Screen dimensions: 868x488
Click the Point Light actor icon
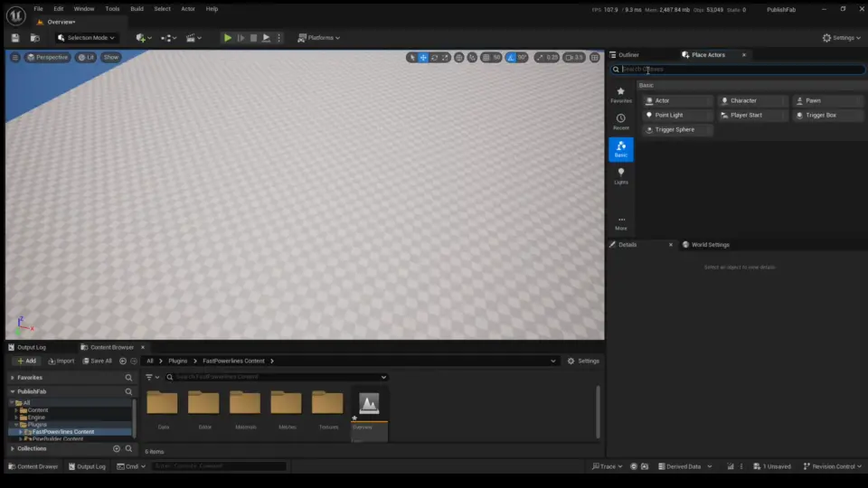point(649,116)
